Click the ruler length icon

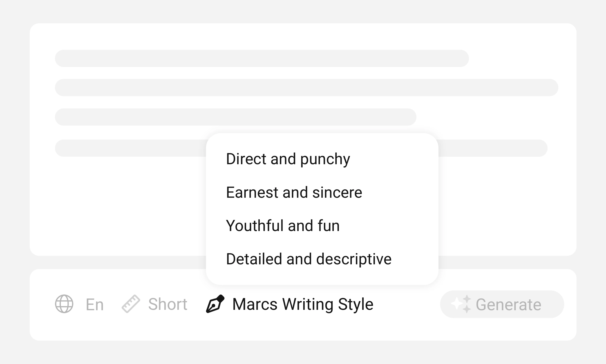(x=131, y=304)
